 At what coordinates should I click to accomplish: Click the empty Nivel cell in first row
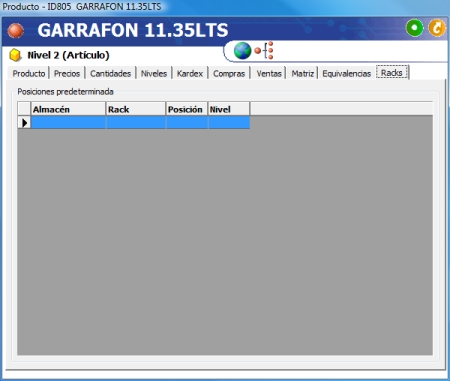point(229,123)
